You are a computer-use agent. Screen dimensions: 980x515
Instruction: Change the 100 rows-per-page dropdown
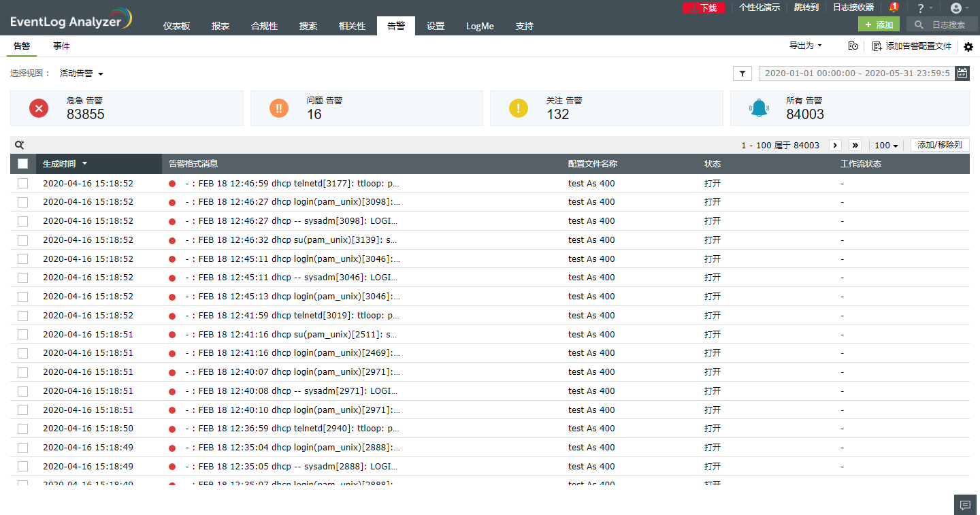(x=886, y=146)
